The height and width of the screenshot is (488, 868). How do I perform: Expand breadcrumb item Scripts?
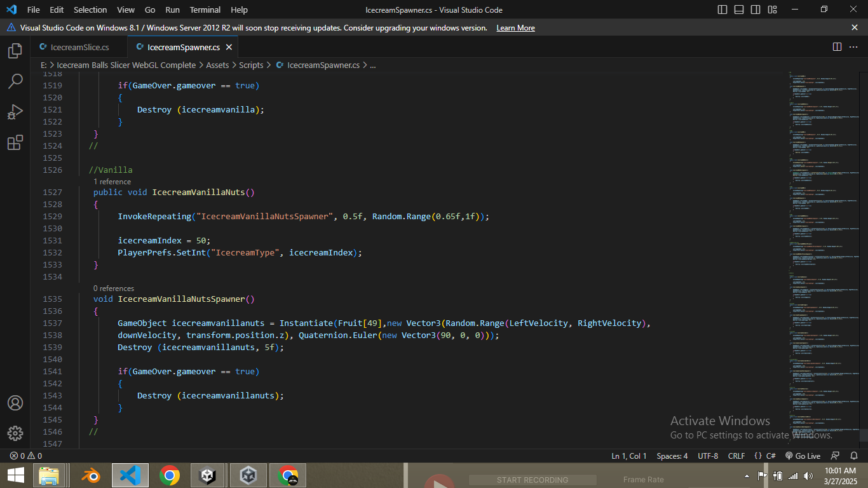pos(251,65)
